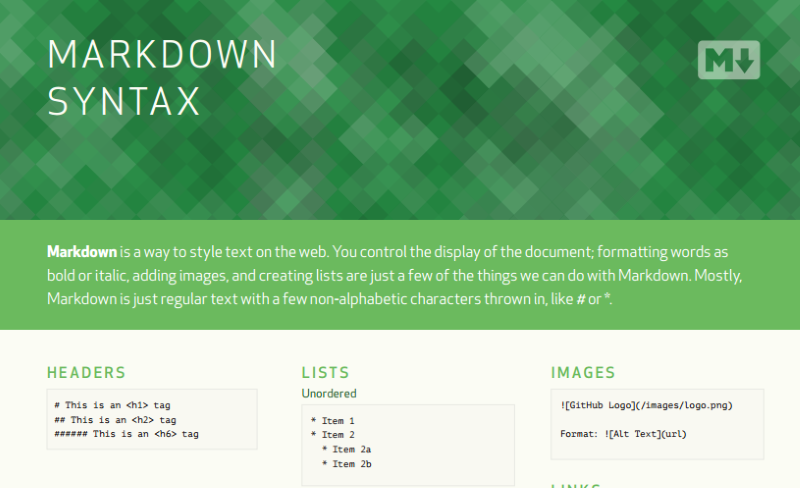Click the '![GitHub Logo](/images/logo.png)' line
The height and width of the screenshot is (488, 800).
[x=646, y=405]
